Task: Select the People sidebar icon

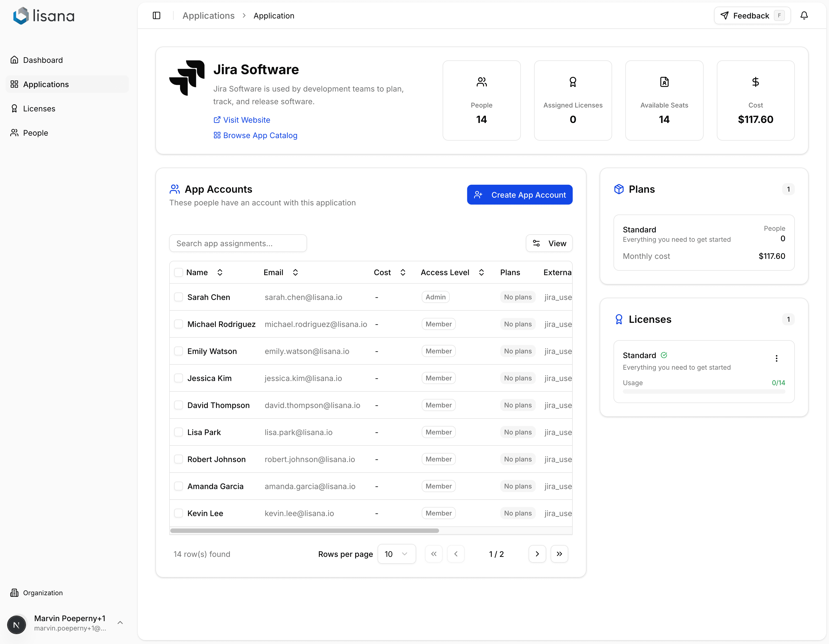Action: [14, 133]
